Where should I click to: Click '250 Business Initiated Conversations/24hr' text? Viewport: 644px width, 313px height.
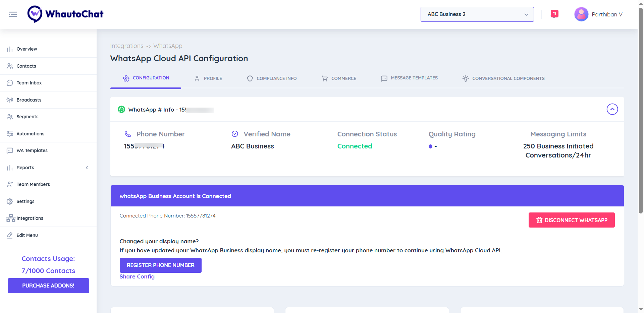pos(558,150)
